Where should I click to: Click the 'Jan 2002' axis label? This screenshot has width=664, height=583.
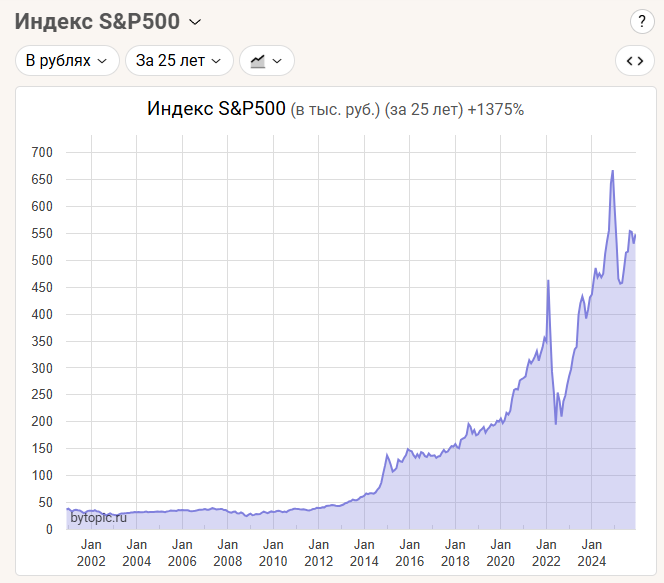[x=91, y=553]
